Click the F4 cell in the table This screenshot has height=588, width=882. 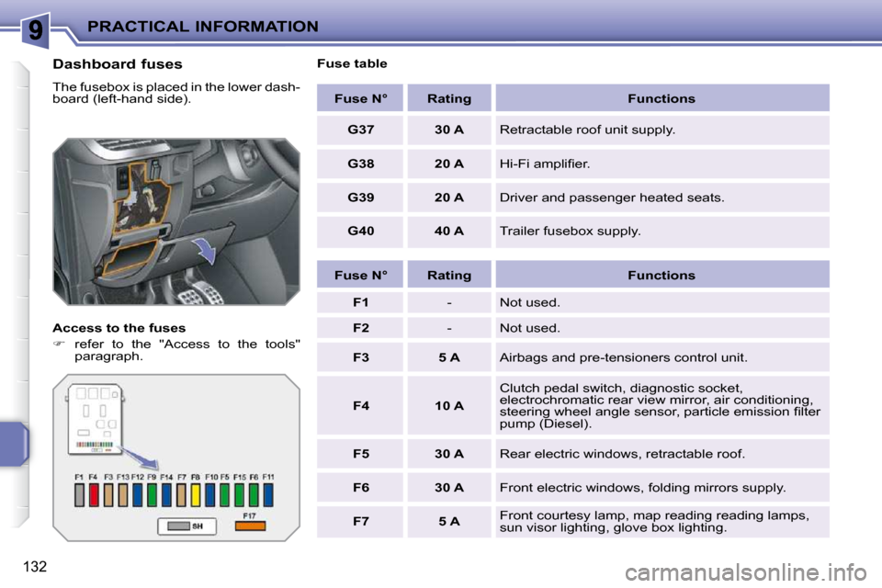pos(360,406)
